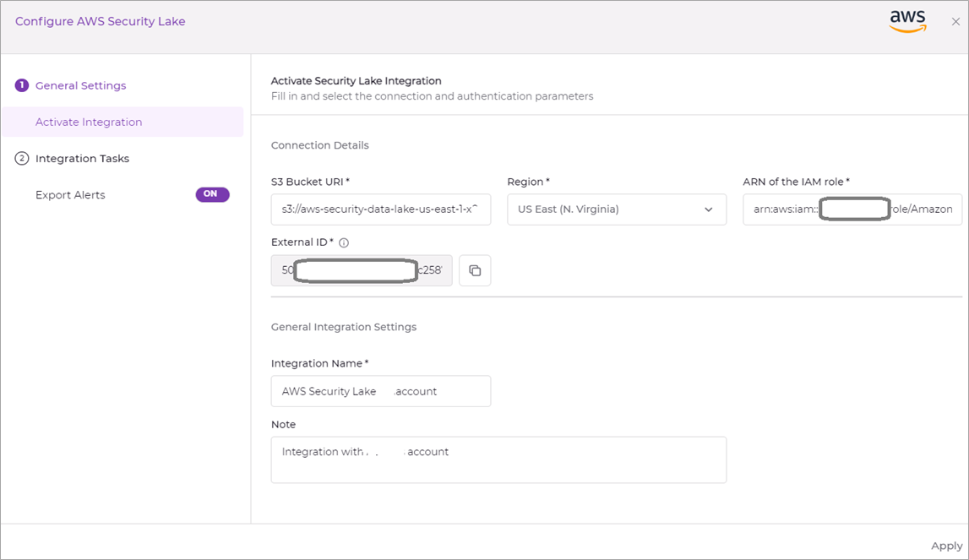Open Activate Integration section
This screenshot has width=969, height=560.
122,122
